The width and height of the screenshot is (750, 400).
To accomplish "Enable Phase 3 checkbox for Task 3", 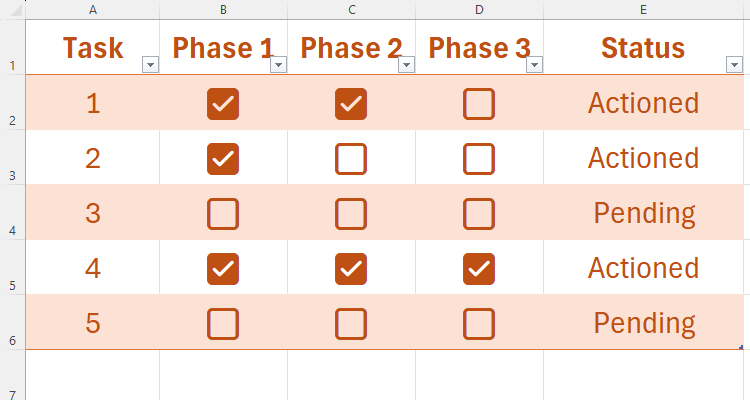I will point(479,213).
